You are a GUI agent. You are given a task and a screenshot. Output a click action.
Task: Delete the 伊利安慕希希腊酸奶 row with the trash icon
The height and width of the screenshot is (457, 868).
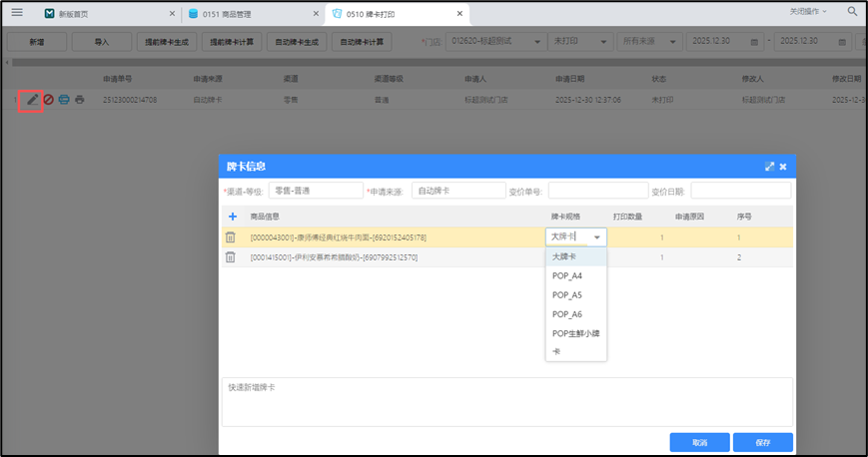(231, 257)
